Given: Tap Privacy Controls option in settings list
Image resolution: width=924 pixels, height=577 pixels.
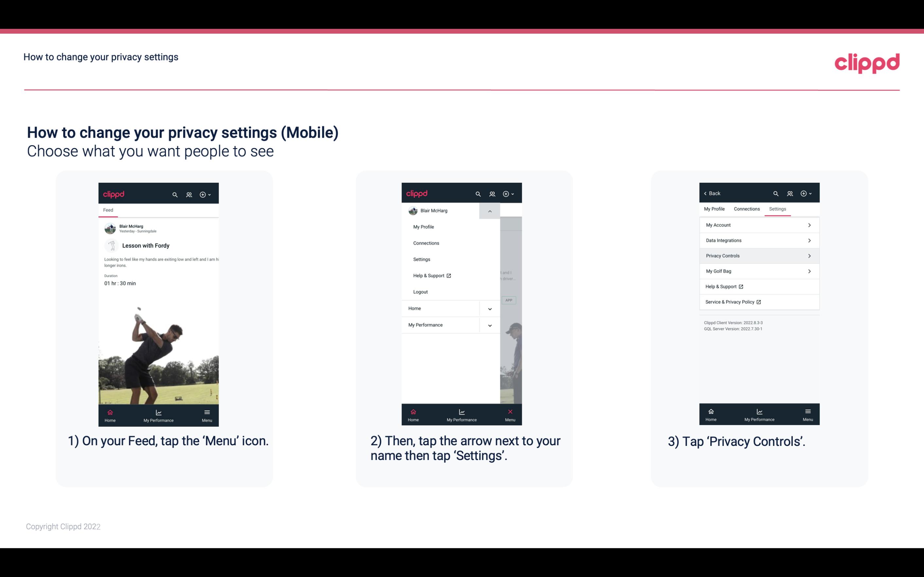Looking at the screenshot, I should click(x=758, y=255).
